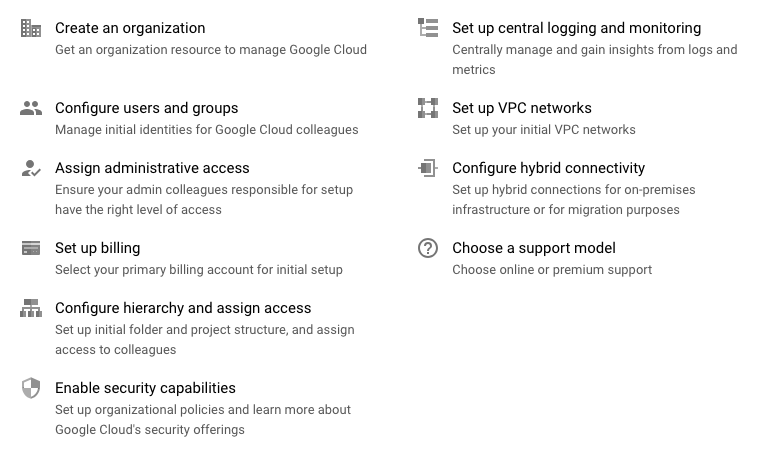Open Configure users and groups

146,108
